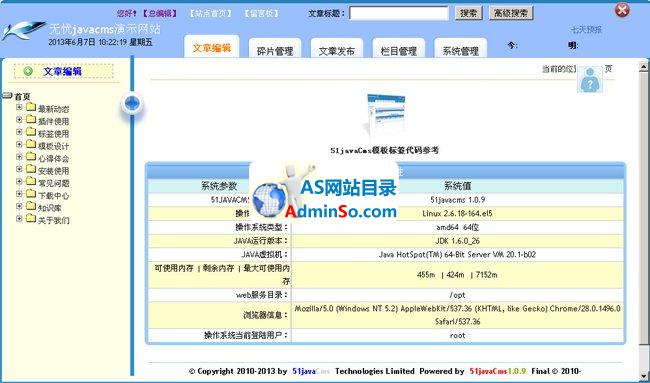
Task: Expand the 常见问题 tree node
Action: point(19,182)
